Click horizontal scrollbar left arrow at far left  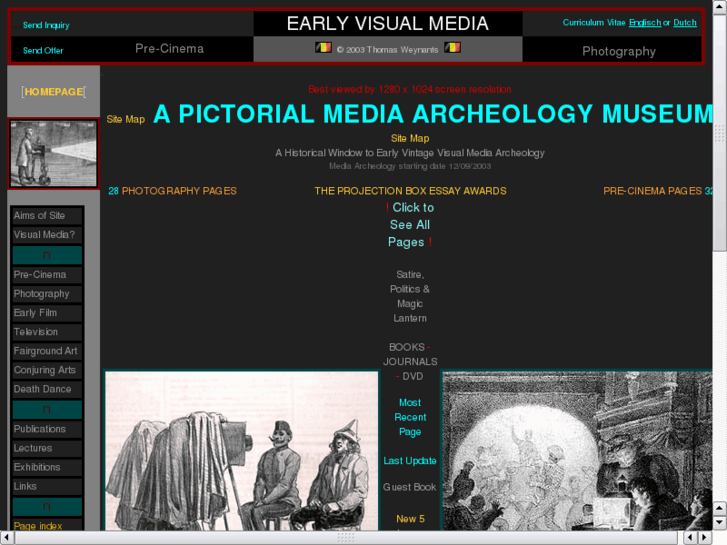pos(7,538)
